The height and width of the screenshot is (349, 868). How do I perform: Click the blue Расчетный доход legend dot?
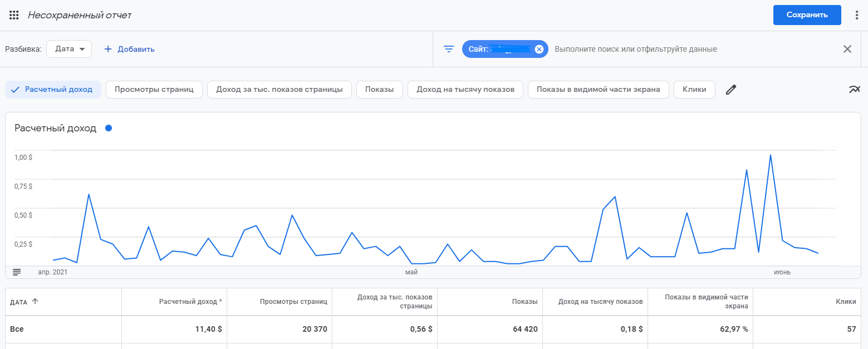pos(109,129)
